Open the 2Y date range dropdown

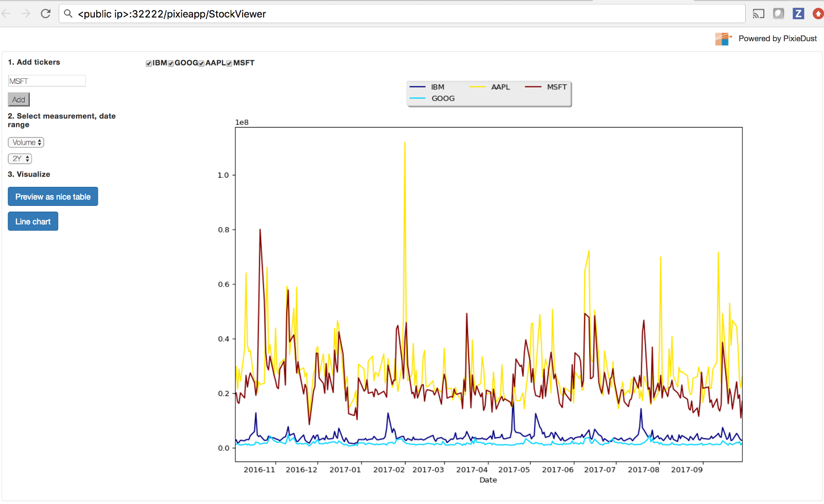(x=20, y=159)
